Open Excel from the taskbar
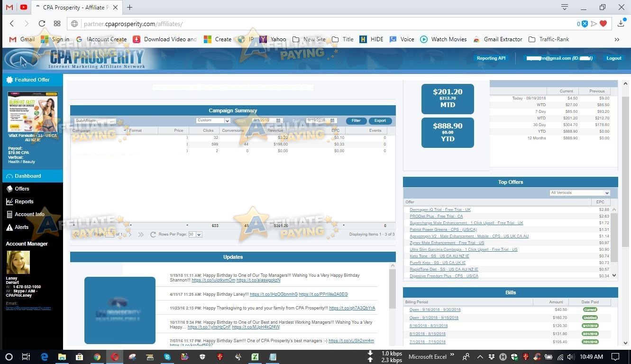 point(255,356)
